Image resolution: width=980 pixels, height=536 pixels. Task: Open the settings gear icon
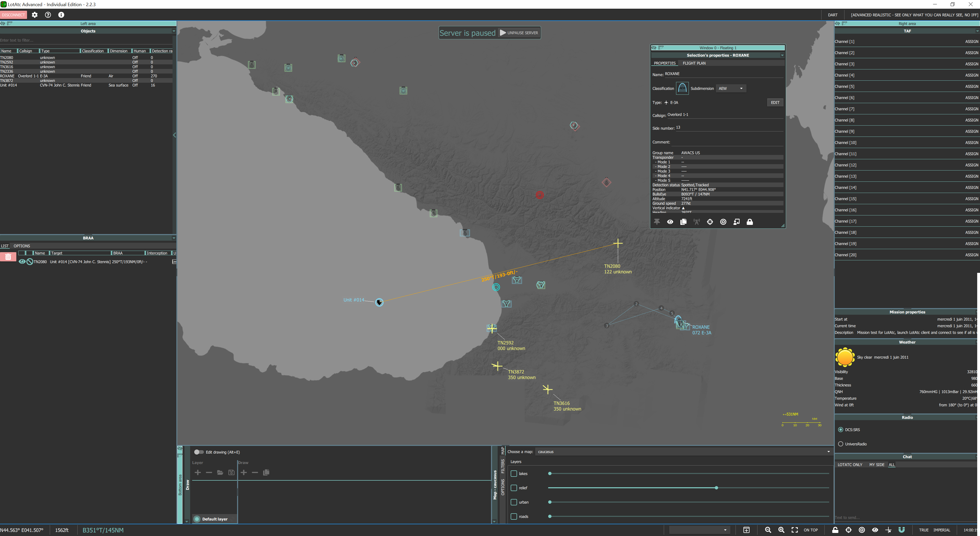point(35,15)
